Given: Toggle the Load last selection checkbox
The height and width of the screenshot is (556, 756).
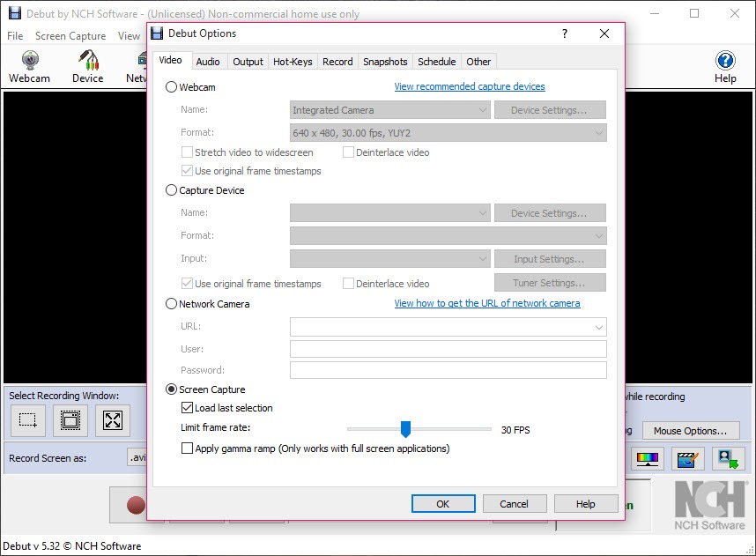Looking at the screenshot, I should pos(187,408).
